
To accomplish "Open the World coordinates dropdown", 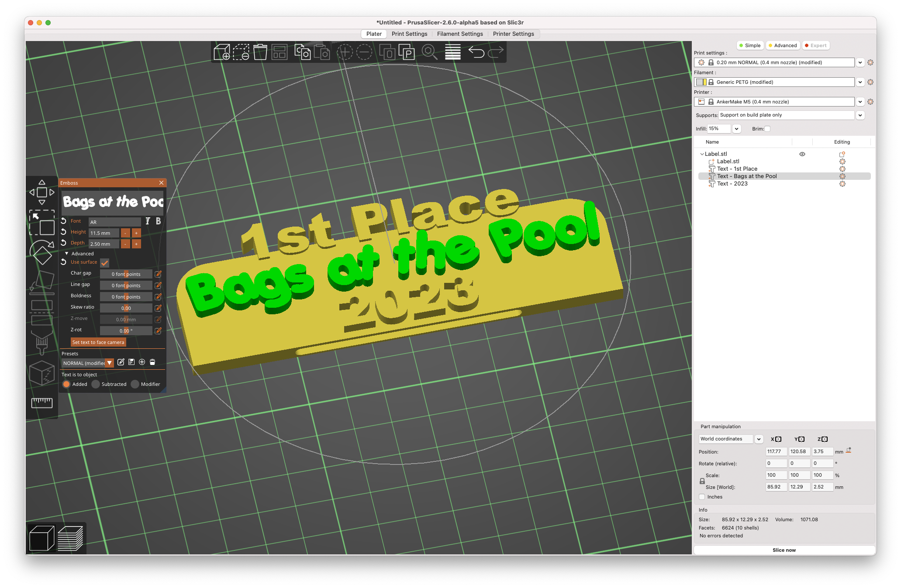I will tap(759, 439).
